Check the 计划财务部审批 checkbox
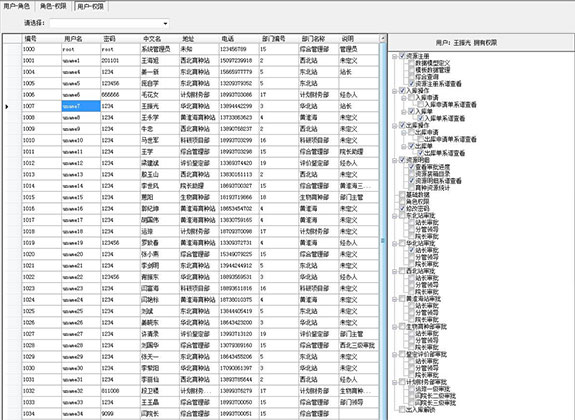 402,382
